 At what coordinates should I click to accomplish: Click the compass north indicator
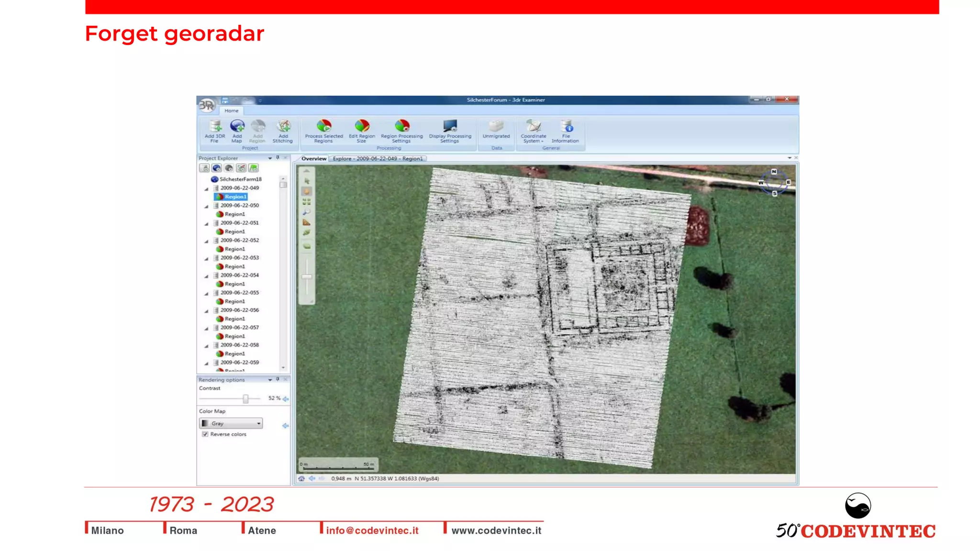click(x=774, y=172)
